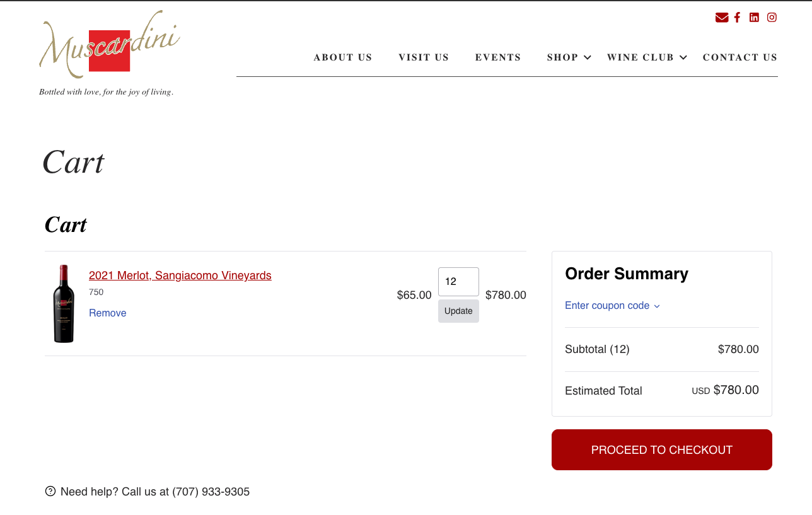Open the About Us menu item
The image size is (812, 515).
click(343, 57)
